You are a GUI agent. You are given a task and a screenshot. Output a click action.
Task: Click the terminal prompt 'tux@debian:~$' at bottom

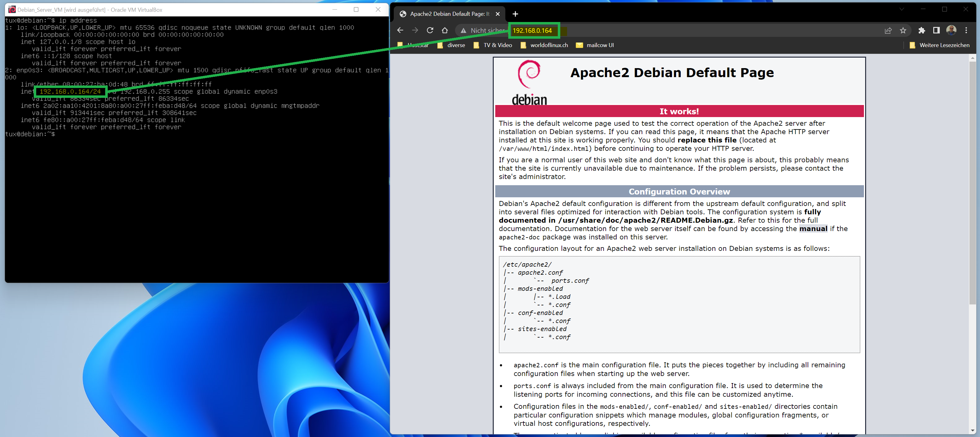click(30, 134)
